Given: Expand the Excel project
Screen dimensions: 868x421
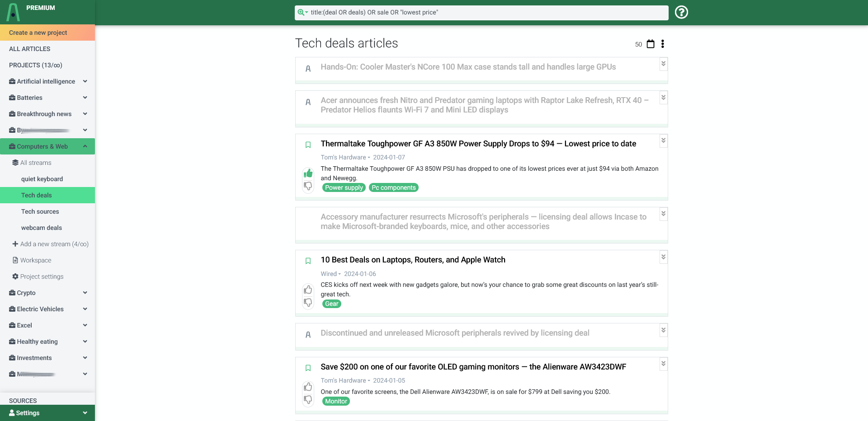Looking at the screenshot, I should (85, 325).
